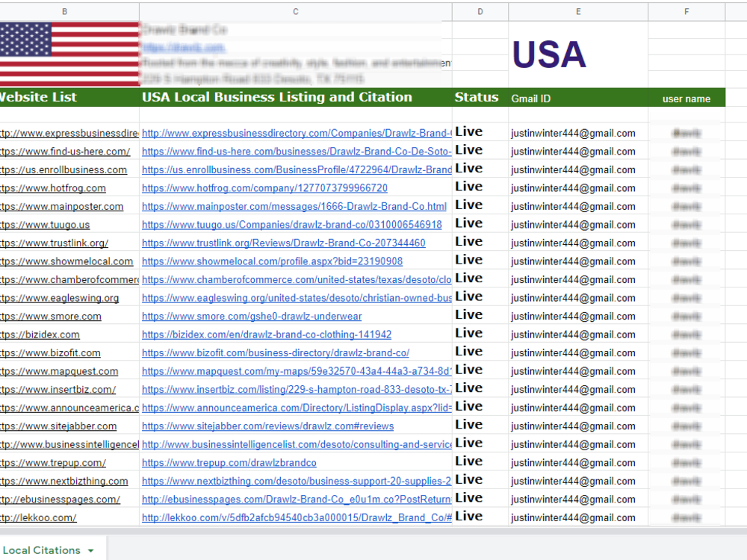This screenshot has height=560, width=747.
Task: Click the us.enrollbusiness.com website list entry
Action: coord(63,170)
